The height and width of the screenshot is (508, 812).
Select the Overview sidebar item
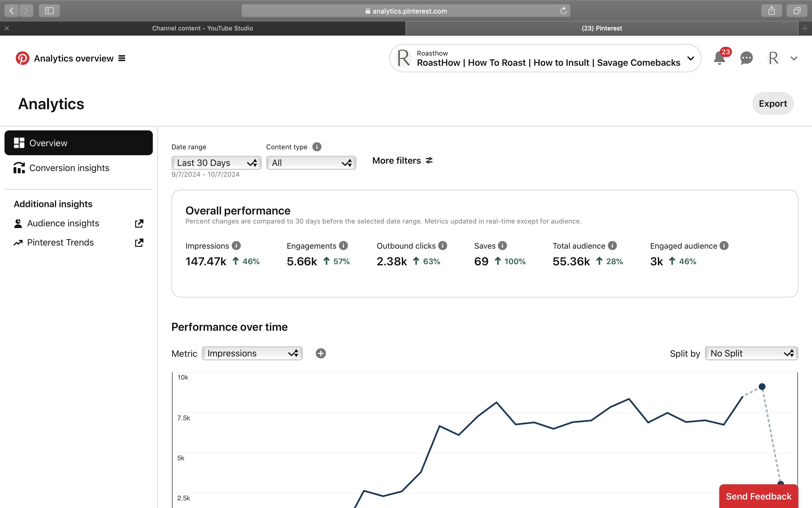pyautogui.click(x=78, y=143)
